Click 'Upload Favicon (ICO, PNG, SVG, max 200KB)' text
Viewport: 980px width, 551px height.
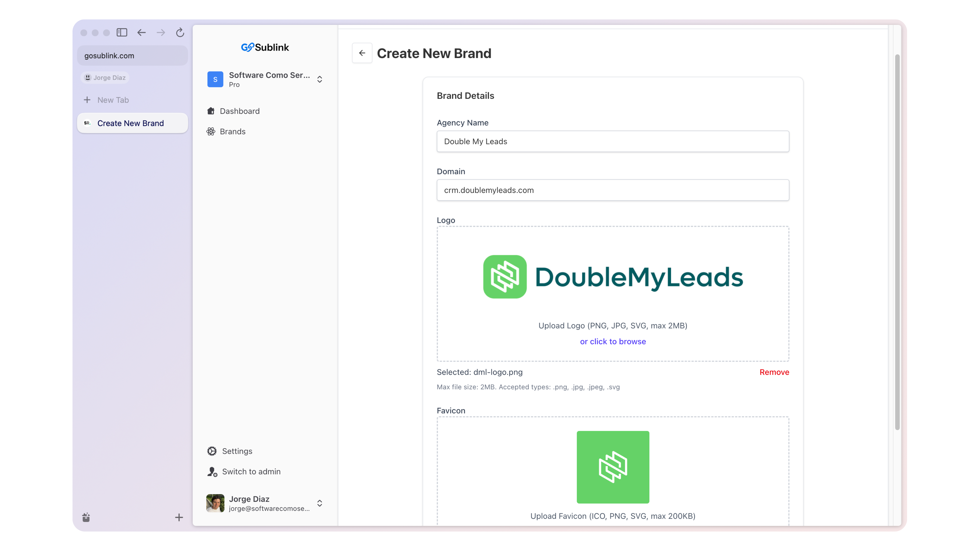[x=613, y=516]
